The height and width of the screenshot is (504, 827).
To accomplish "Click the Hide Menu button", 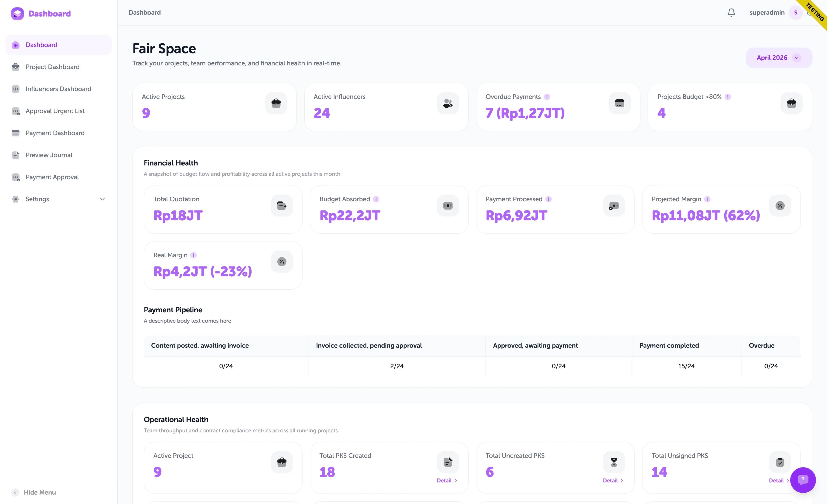I will coord(34,492).
